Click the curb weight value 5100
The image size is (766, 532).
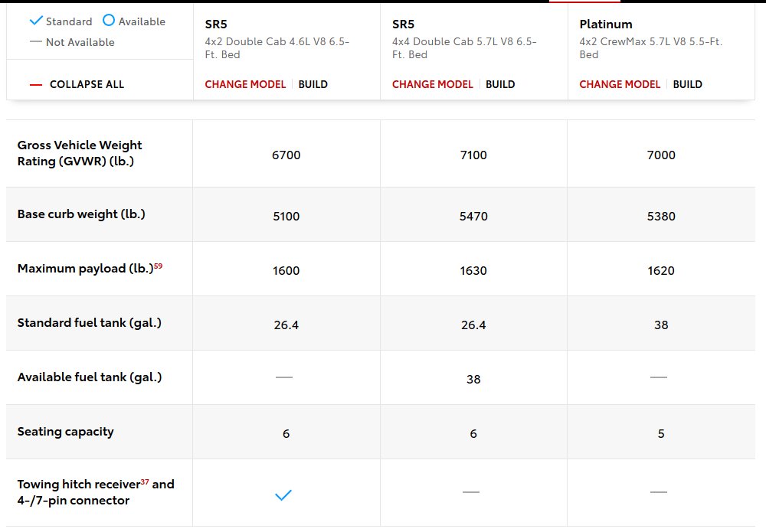tap(286, 216)
